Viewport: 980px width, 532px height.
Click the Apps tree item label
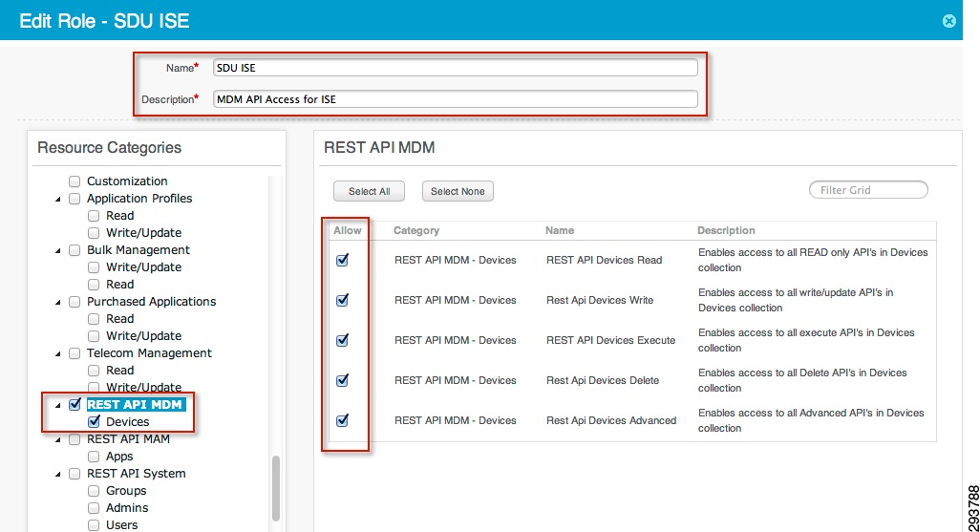point(119,457)
